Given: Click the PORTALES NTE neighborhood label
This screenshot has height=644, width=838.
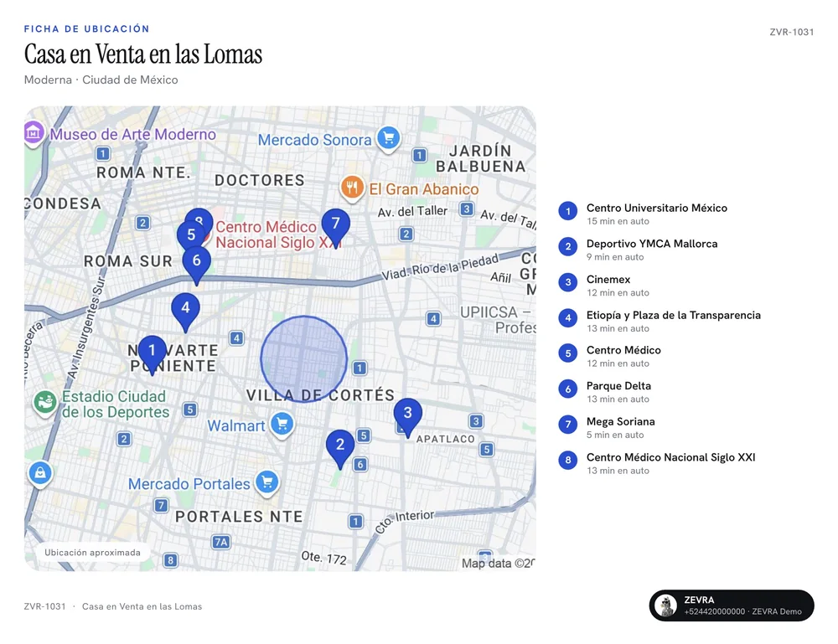Looking at the screenshot, I should point(239,517).
